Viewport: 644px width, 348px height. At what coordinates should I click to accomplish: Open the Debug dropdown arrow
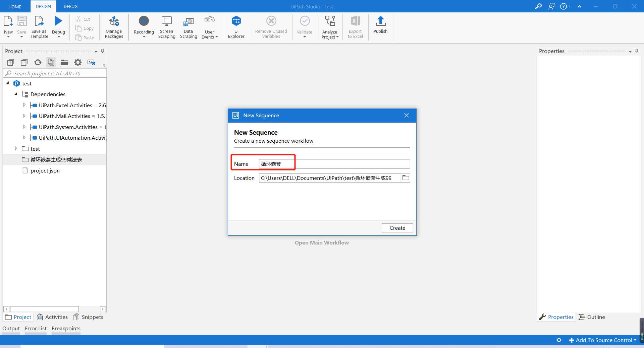[59, 37]
